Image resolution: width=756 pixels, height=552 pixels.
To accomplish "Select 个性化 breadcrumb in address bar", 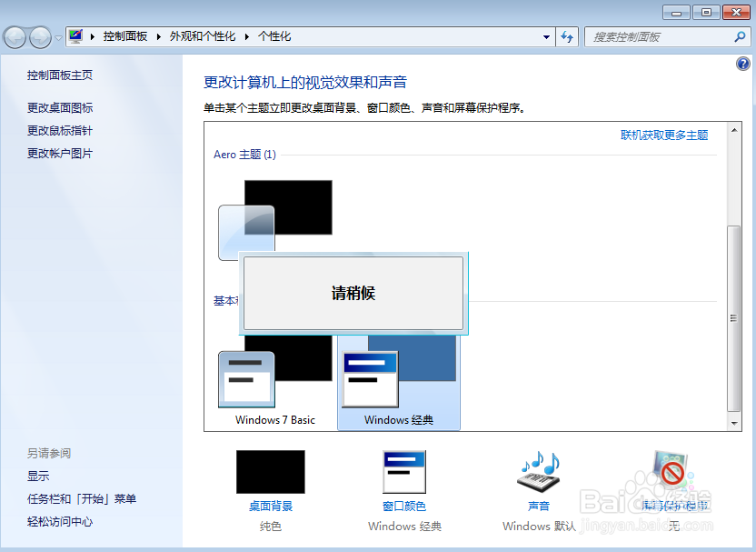I will [x=274, y=36].
